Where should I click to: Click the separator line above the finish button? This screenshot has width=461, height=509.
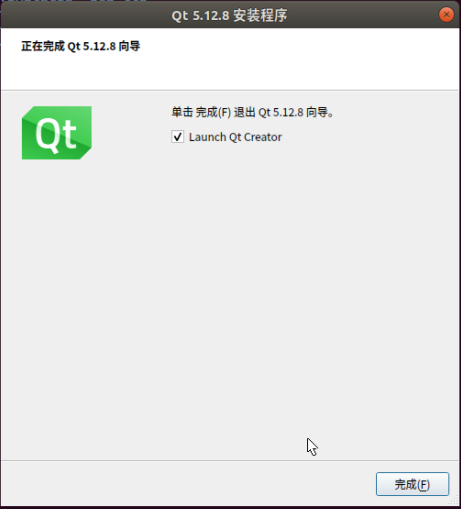point(230,461)
